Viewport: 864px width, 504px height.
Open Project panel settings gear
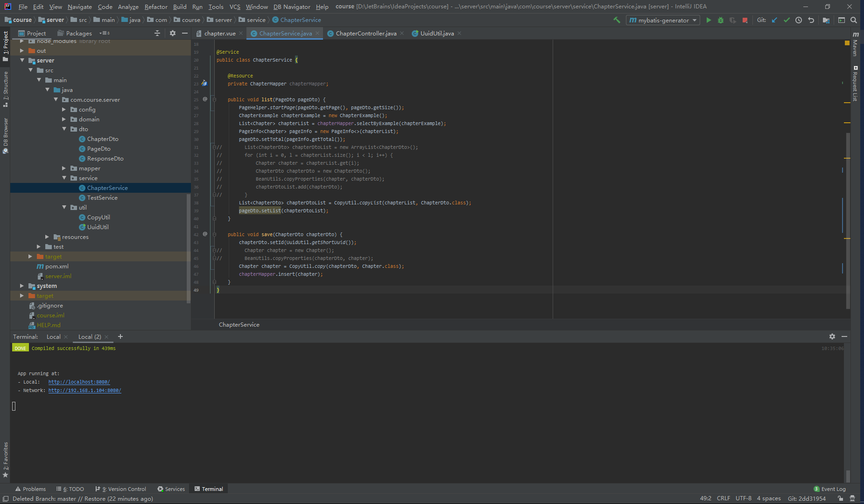pos(173,33)
